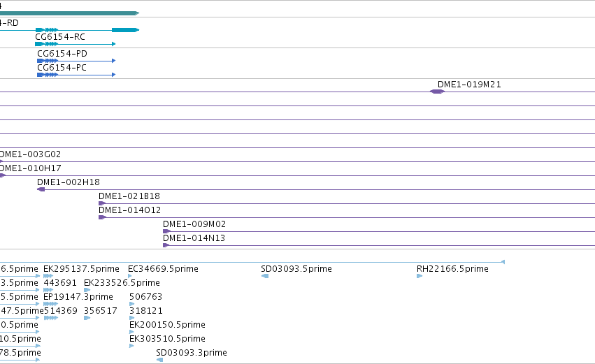Click the DME1-009M02 arrow glyph
595x364 pixels.
[166, 231]
